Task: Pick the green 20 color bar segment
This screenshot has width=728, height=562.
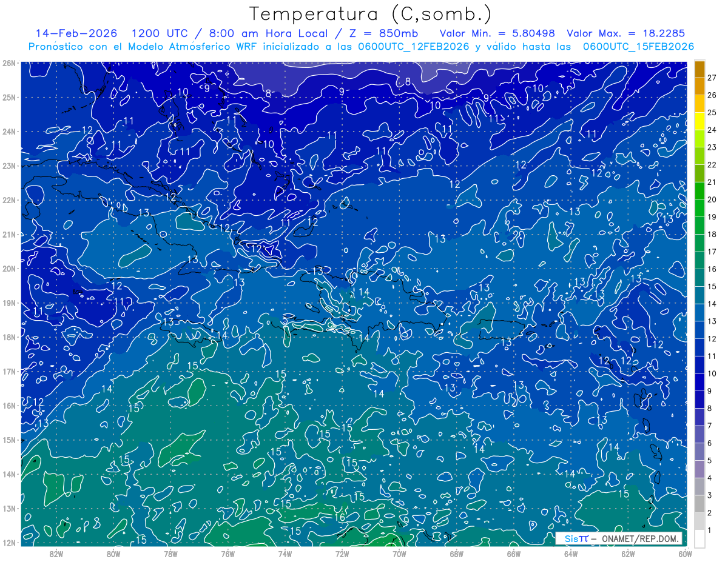Action: (x=699, y=191)
